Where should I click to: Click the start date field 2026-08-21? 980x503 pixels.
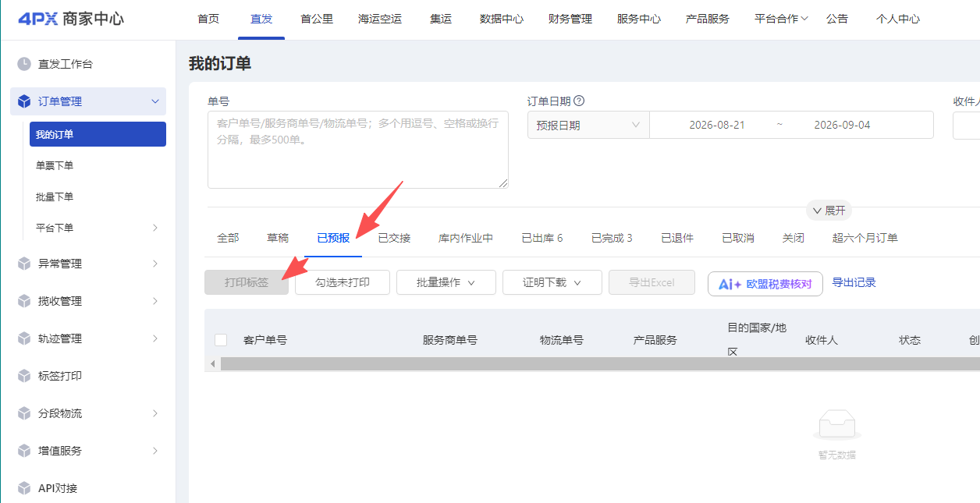point(717,125)
